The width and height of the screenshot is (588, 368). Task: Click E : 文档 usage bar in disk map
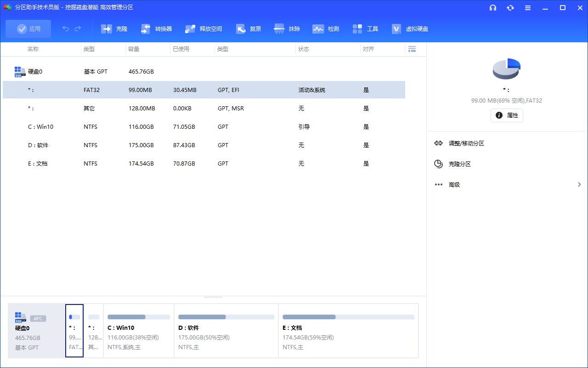click(349, 317)
